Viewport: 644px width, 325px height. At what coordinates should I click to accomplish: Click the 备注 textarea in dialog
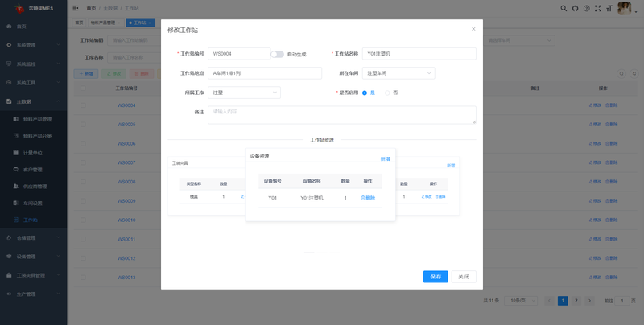coord(341,115)
